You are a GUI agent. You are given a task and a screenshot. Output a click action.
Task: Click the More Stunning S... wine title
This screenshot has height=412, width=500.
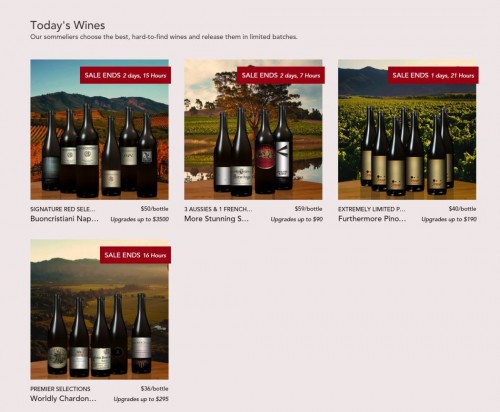pos(216,219)
